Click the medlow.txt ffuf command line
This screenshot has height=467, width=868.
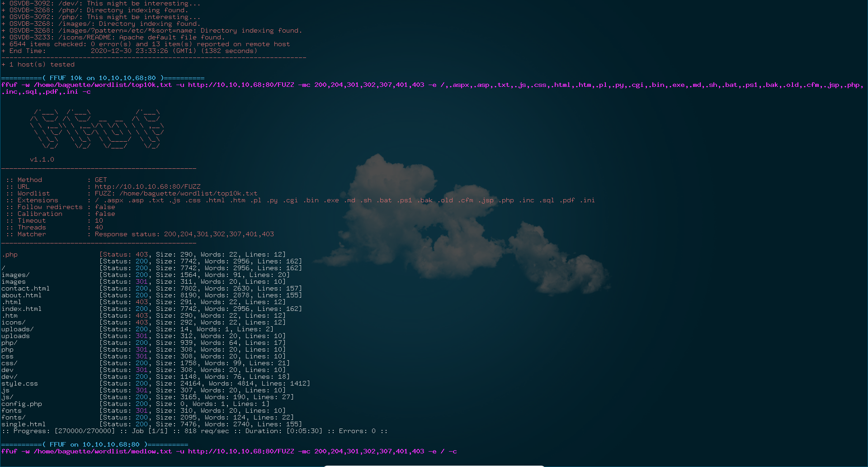coord(229,452)
